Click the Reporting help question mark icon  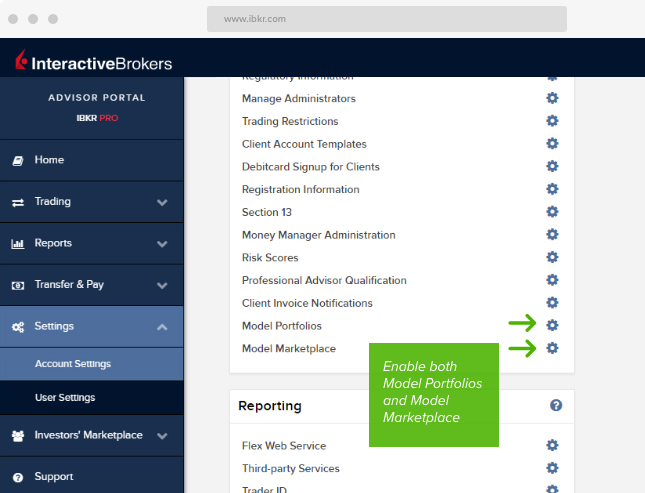556,405
